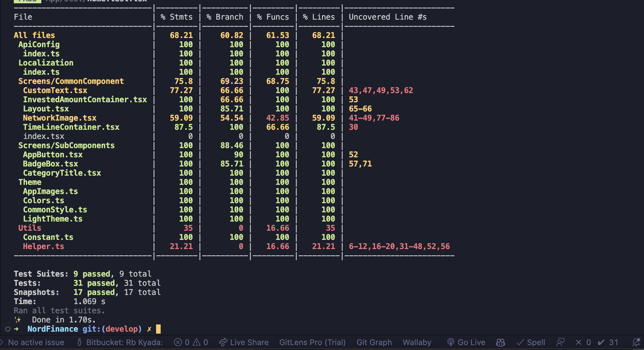Click Localization folder row
644x350 pixels.
click(x=46, y=63)
